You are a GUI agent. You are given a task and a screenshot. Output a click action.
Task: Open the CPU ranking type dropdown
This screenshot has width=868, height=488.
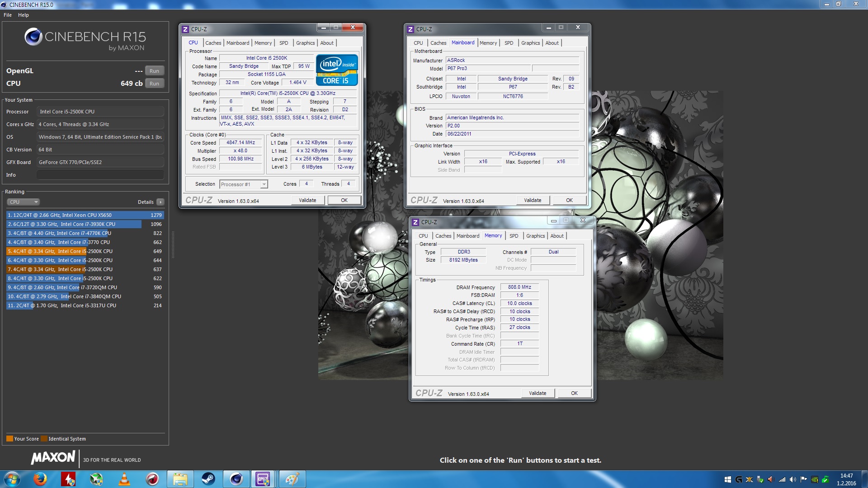click(24, 202)
